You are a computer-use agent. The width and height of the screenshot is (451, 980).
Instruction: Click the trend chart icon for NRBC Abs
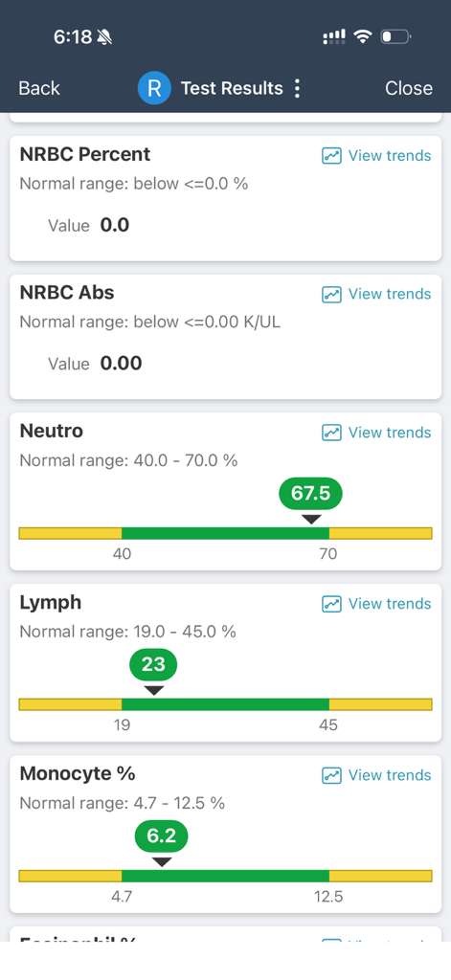(331, 294)
